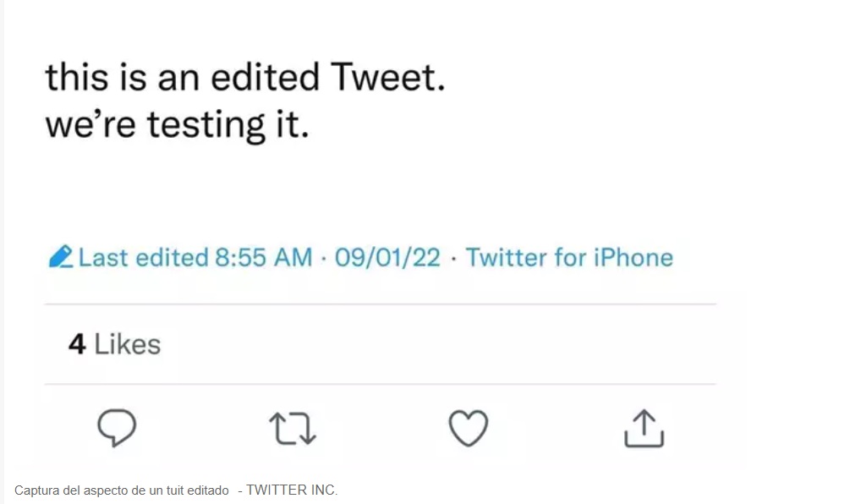
Task: Click the pencil edit history icon
Action: click(x=61, y=257)
